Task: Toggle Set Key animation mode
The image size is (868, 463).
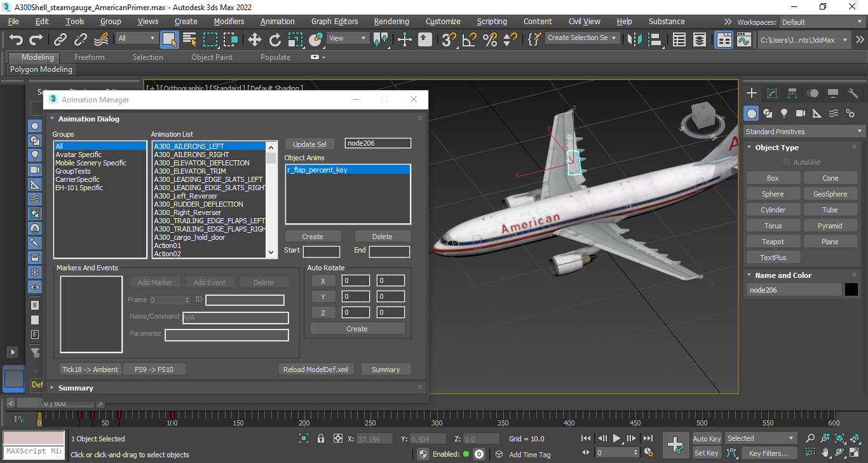Action: point(707,453)
